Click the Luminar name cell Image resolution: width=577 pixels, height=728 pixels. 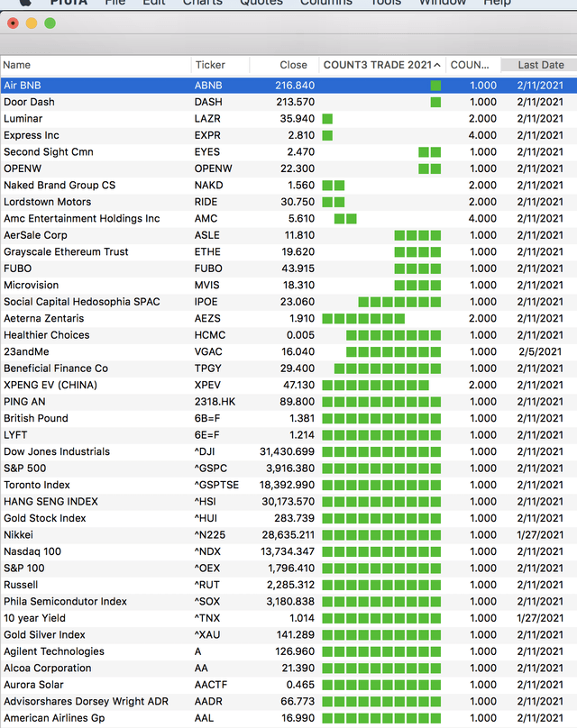click(23, 119)
